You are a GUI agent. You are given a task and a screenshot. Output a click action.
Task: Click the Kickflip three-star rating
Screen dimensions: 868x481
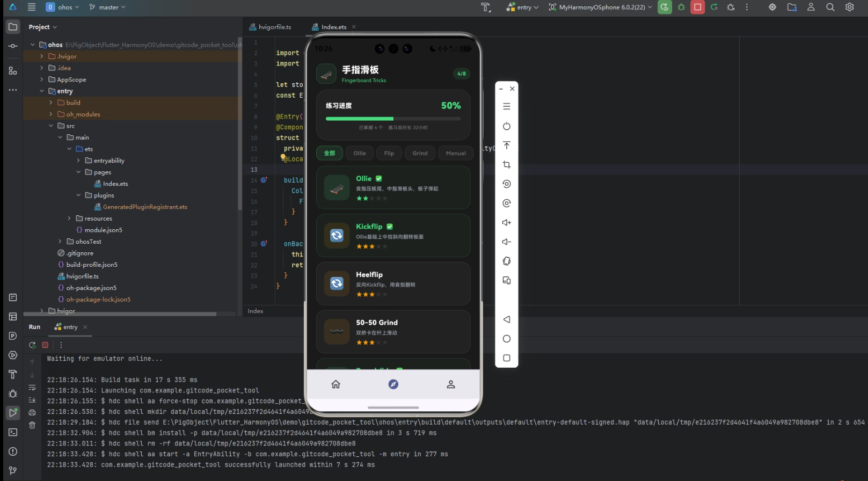[371, 246]
